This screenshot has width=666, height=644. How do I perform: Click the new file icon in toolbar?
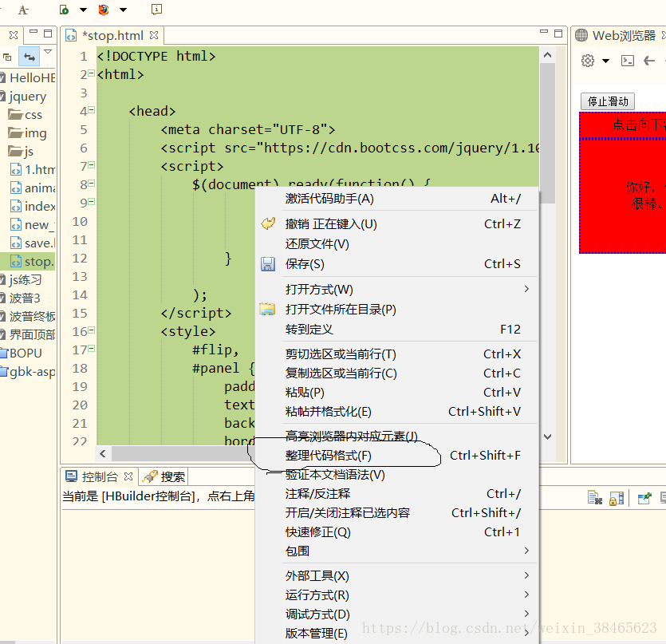[x=64, y=10]
